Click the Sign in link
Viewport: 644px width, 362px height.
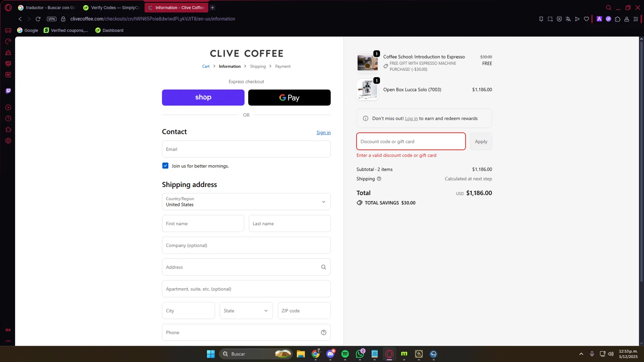(x=323, y=133)
